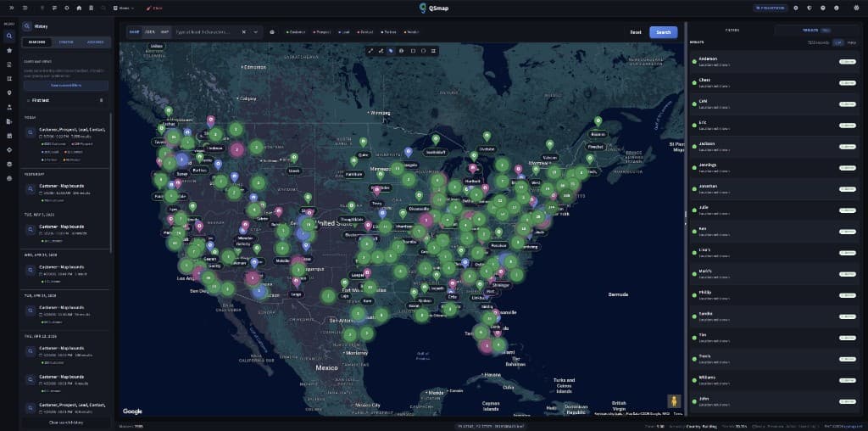Screen dimensions: 868x431
Task: Open the Jennings result row
Action: click(775, 167)
